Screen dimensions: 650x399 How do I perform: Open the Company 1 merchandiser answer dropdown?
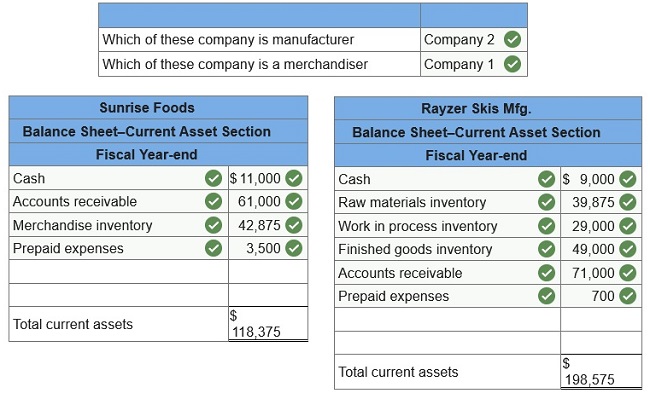(x=474, y=64)
